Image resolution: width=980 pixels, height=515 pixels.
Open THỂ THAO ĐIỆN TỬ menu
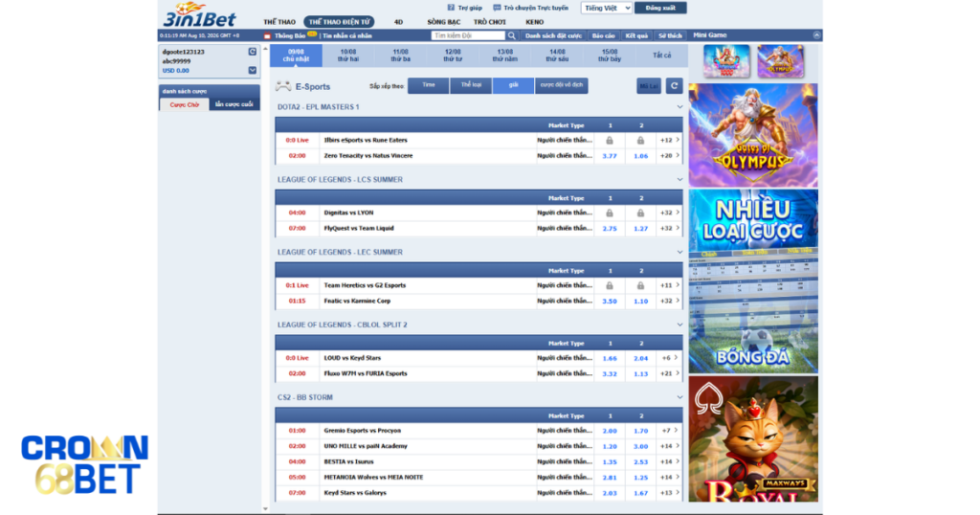point(340,22)
